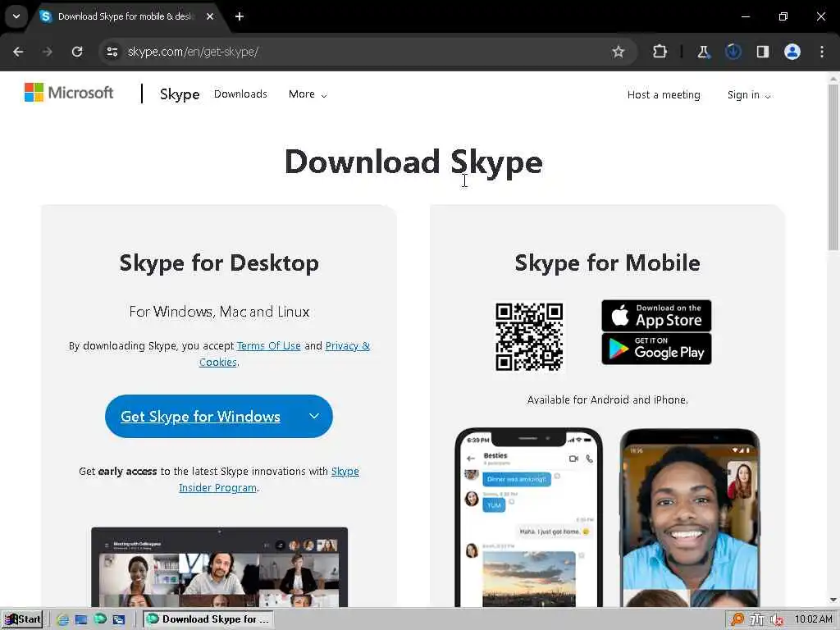Click the Skype for Mobile heading

click(608, 263)
